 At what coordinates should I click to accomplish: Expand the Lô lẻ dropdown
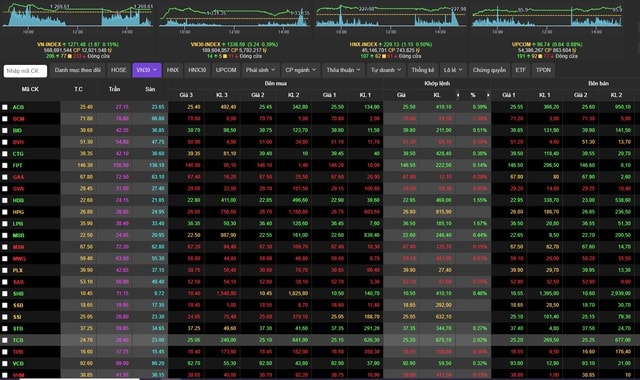coord(453,70)
